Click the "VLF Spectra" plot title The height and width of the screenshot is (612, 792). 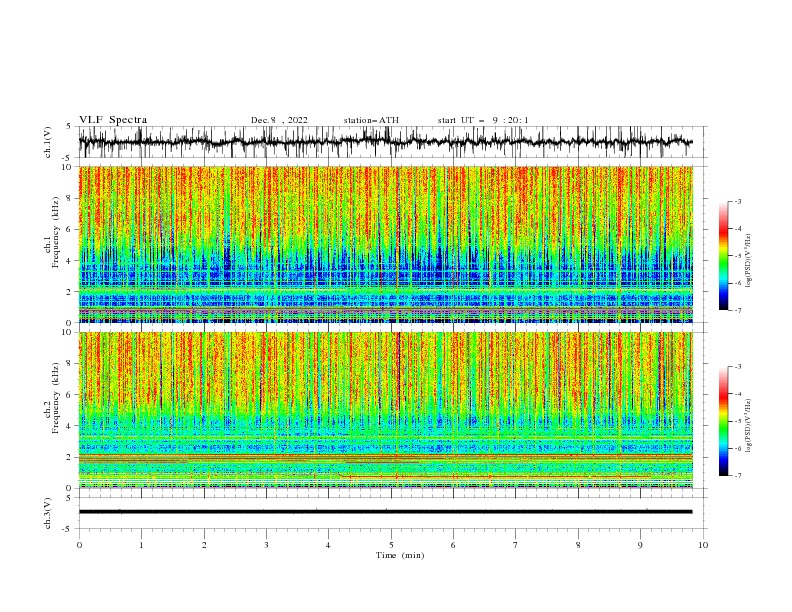coord(113,120)
